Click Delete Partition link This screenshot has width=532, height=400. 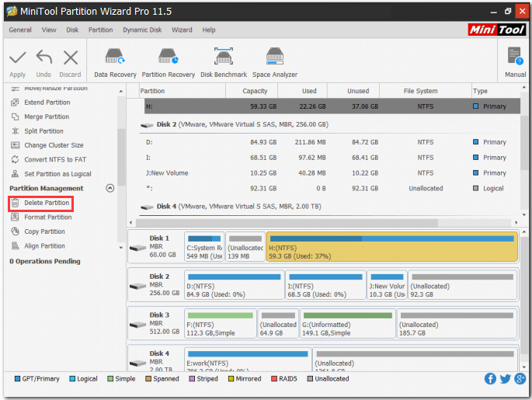47,203
